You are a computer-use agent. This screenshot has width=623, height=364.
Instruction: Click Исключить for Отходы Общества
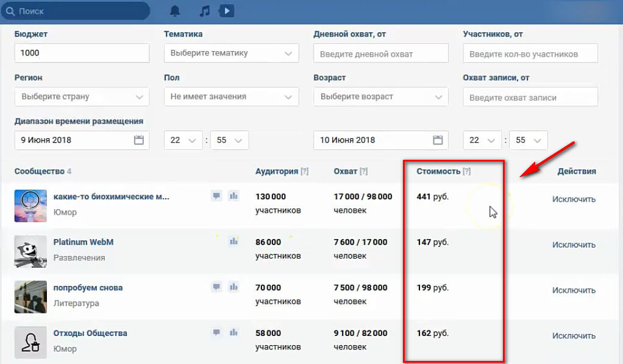[x=574, y=335]
